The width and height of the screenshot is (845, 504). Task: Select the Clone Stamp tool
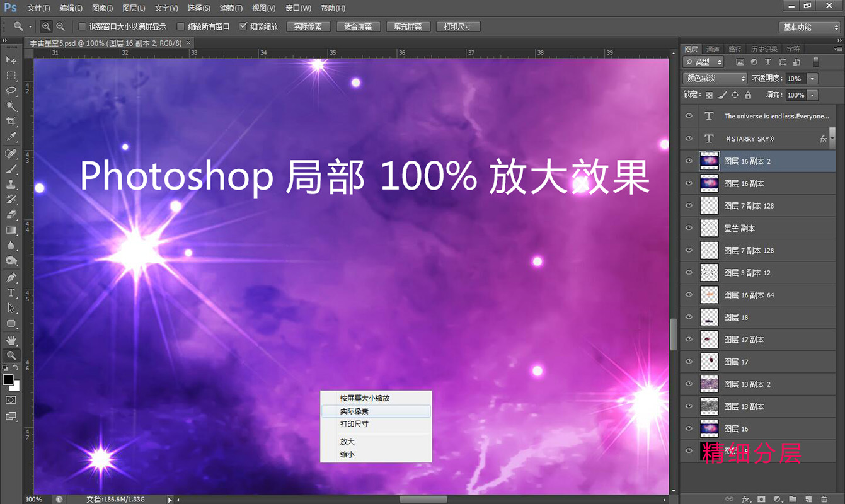(11, 185)
